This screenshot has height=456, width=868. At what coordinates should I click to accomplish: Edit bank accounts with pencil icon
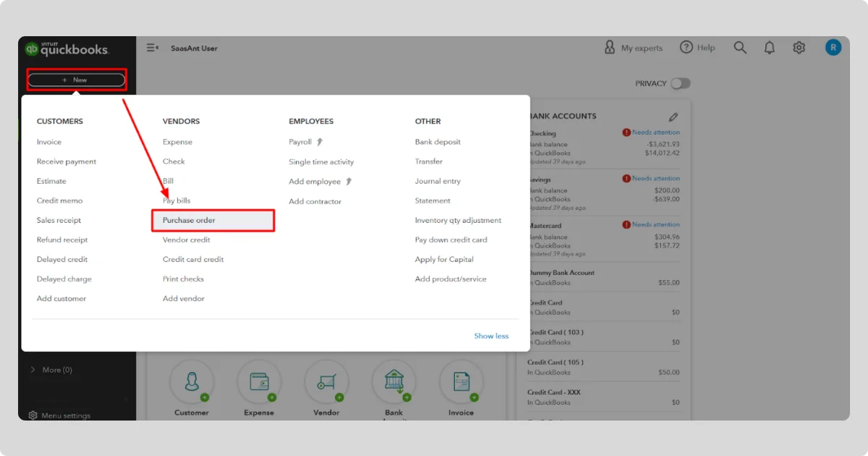coord(673,117)
